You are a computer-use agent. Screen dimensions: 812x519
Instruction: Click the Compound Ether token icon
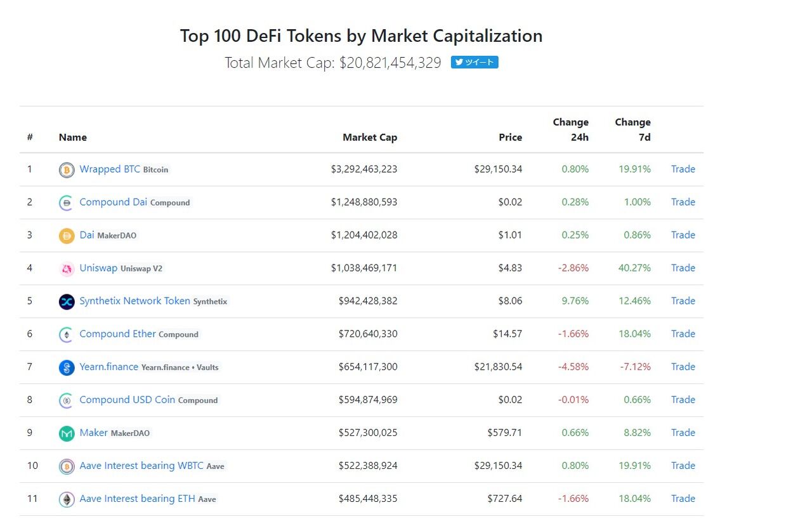pyautogui.click(x=67, y=335)
